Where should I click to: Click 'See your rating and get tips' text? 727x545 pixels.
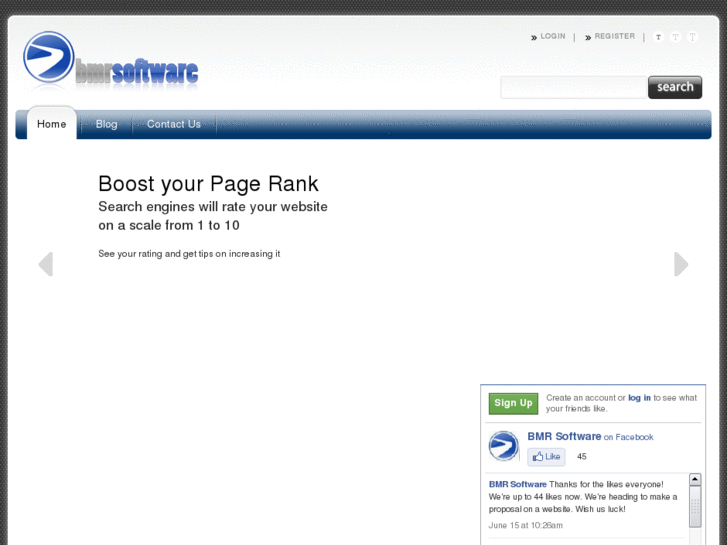(189, 254)
